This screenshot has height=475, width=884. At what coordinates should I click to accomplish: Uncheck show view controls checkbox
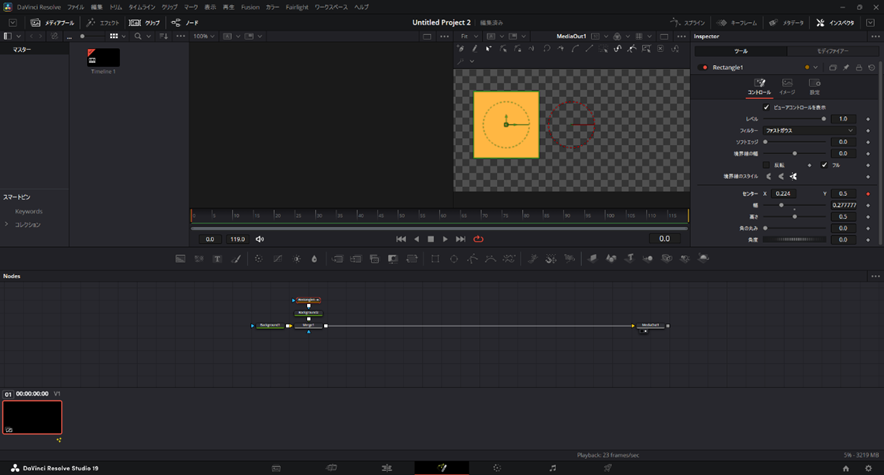(767, 107)
